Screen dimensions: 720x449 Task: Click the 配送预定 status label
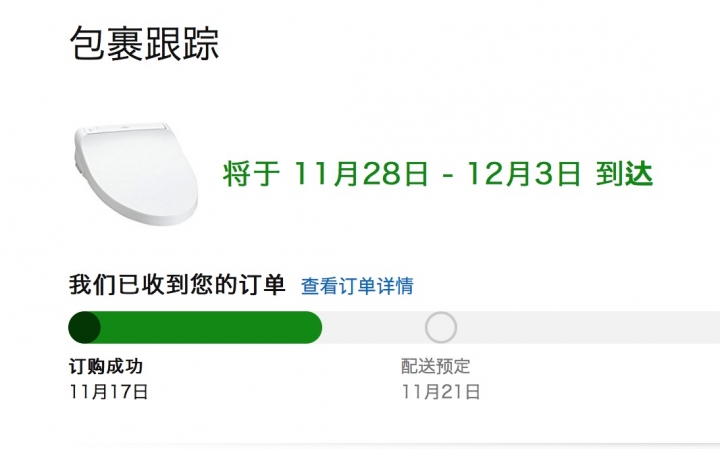(x=435, y=366)
